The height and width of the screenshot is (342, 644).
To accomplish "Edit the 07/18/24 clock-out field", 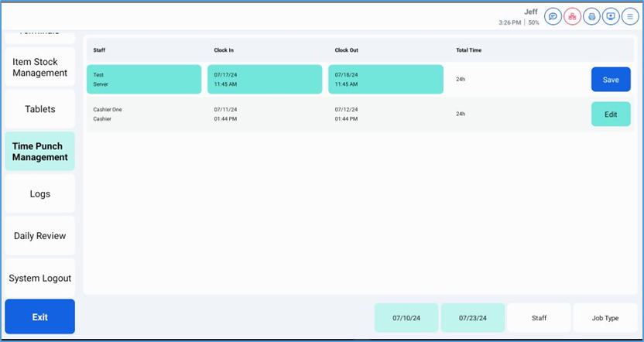I will tap(385, 80).
